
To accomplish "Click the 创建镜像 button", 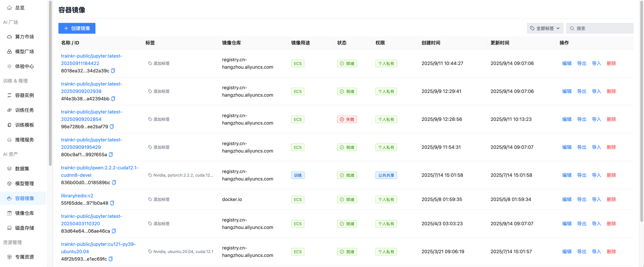I will point(77,28).
